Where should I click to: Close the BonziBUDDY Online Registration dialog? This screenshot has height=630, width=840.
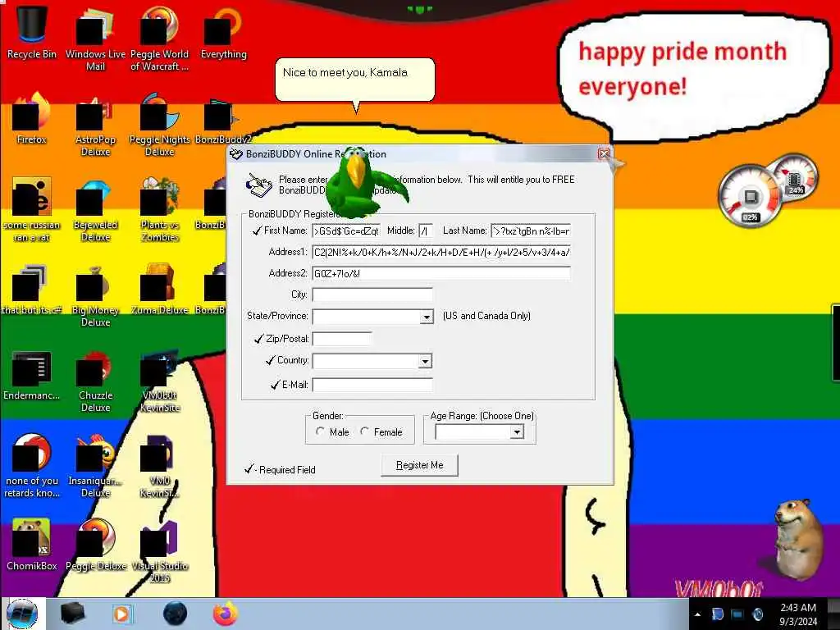tap(605, 153)
